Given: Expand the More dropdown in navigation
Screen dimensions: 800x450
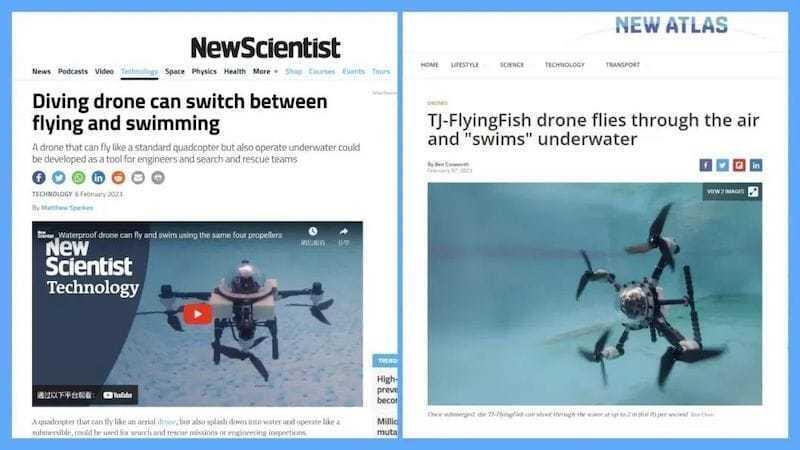Looking at the screenshot, I should tap(265, 71).
